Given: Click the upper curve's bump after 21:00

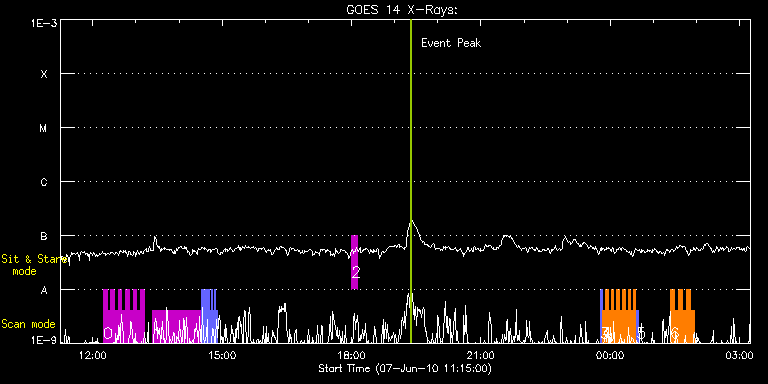Looking at the screenshot, I should pos(507,240).
